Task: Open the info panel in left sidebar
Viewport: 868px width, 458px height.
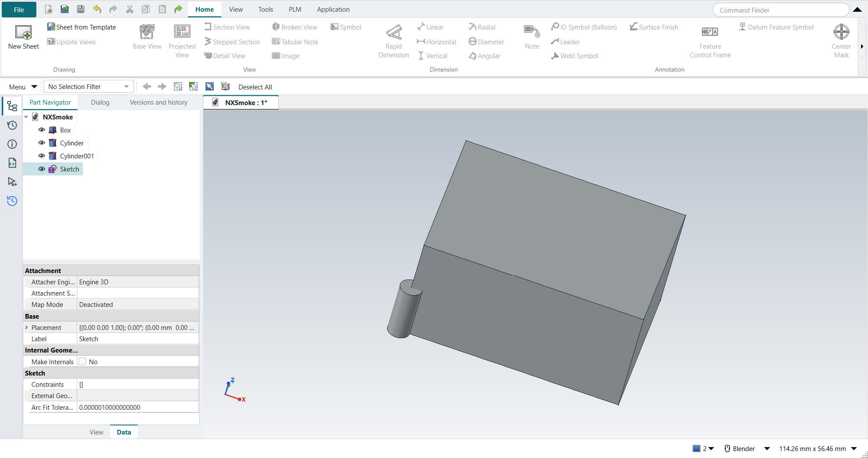Action: tap(12, 144)
